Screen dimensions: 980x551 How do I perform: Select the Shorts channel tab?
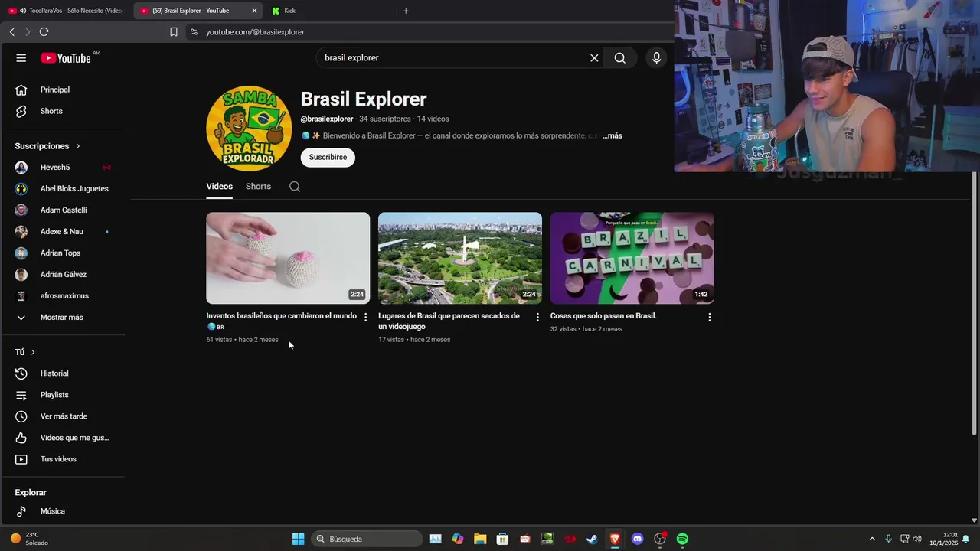[258, 187]
